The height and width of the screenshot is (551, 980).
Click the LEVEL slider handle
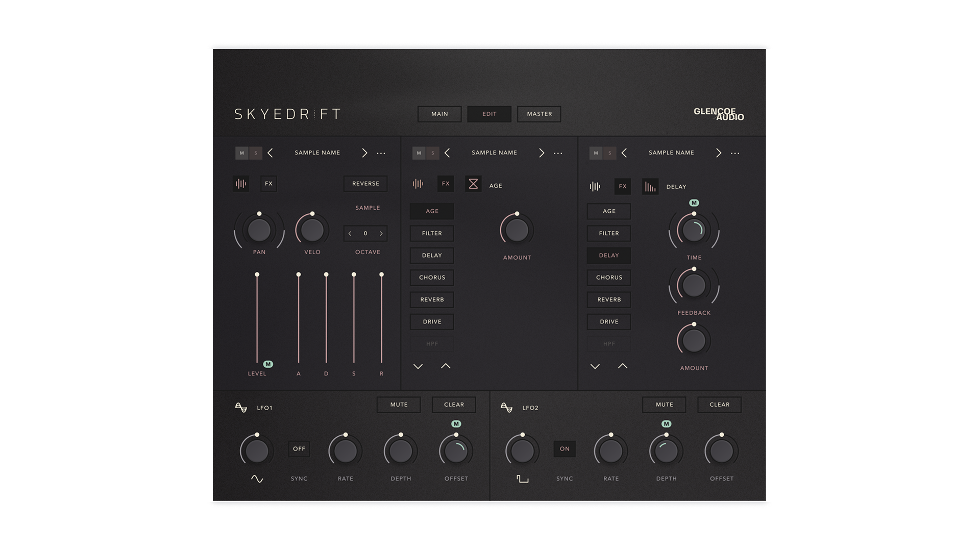[257, 274]
